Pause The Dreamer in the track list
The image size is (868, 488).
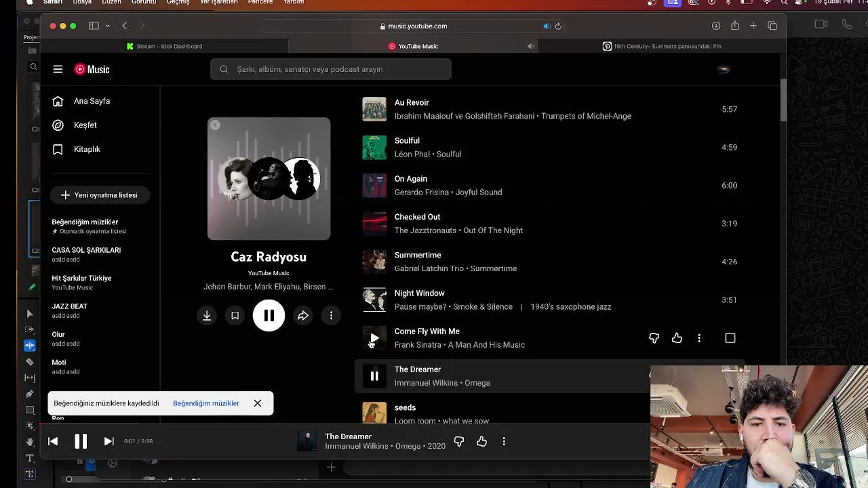374,376
